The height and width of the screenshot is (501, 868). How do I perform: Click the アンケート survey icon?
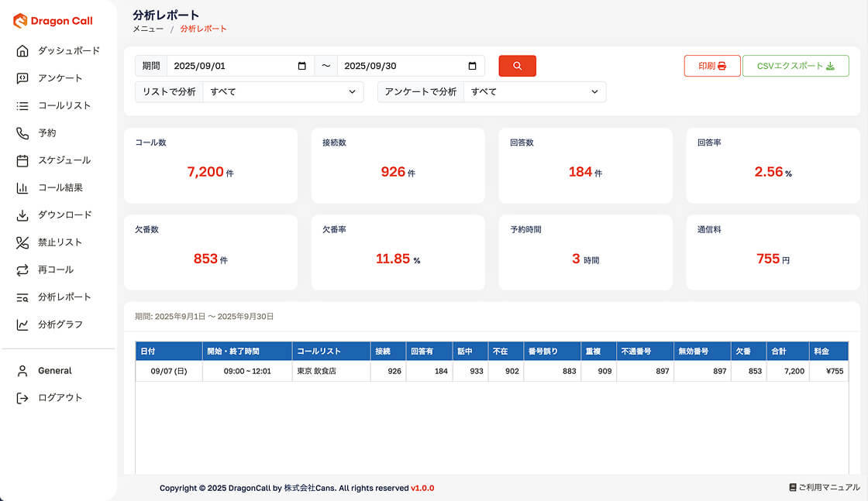tap(22, 78)
